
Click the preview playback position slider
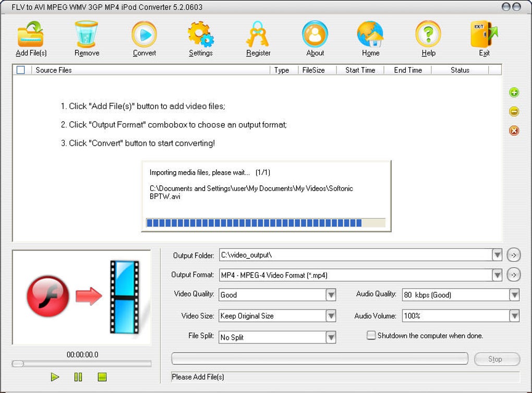pos(81,363)
